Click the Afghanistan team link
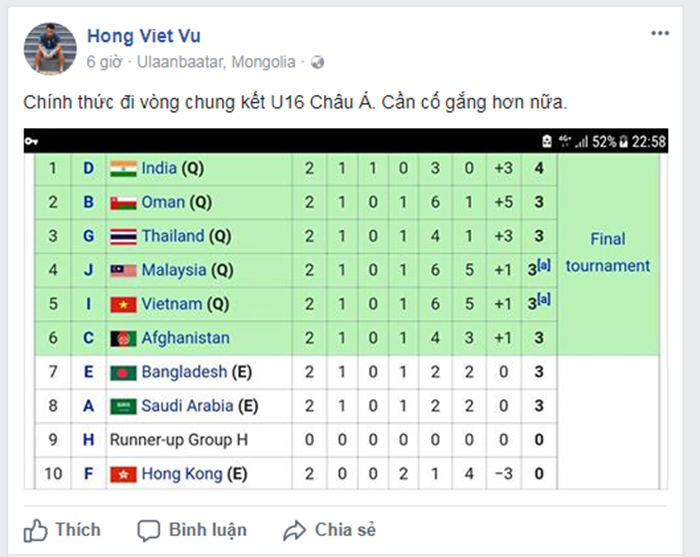The height and width of the screenshot is (557, 700). click(185, 338)
